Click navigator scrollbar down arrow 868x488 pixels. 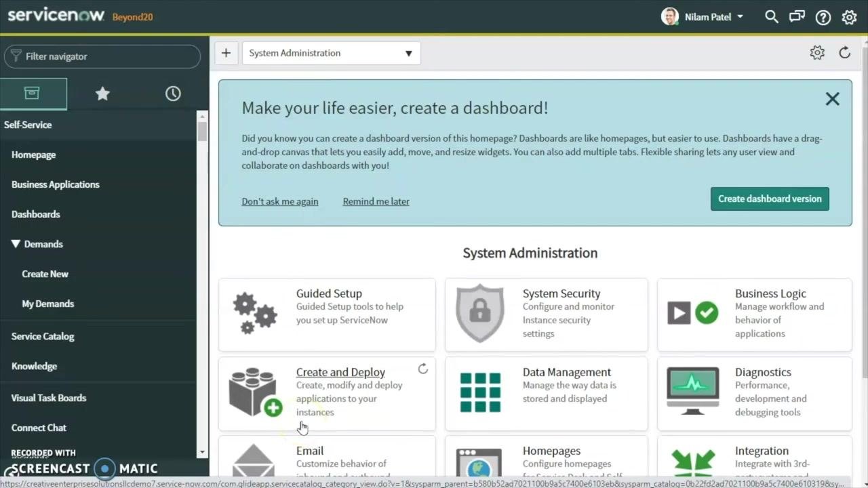pos(202,452)
